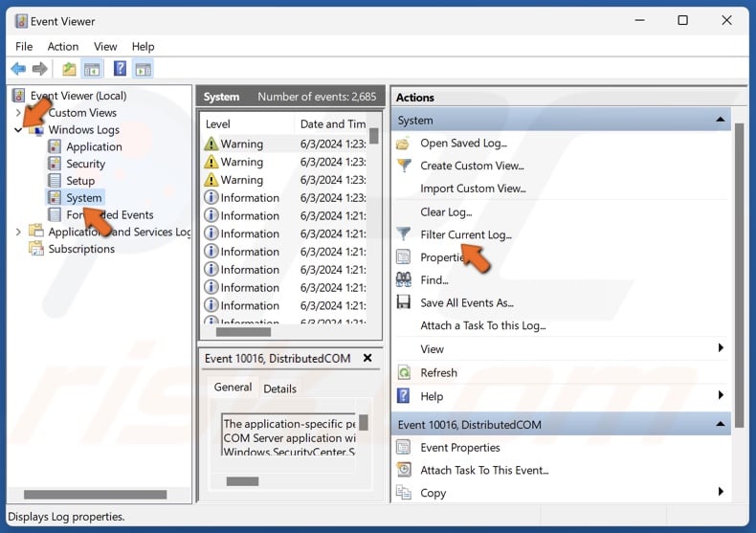Click the Setup log icon
The height and width of the screenshot is (533, 756).
55,181
